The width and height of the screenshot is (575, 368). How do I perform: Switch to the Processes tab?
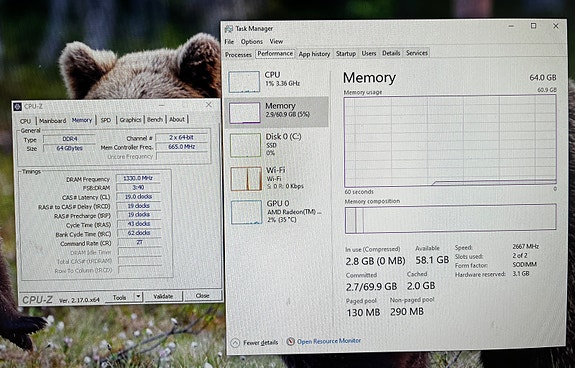[238, 55]
